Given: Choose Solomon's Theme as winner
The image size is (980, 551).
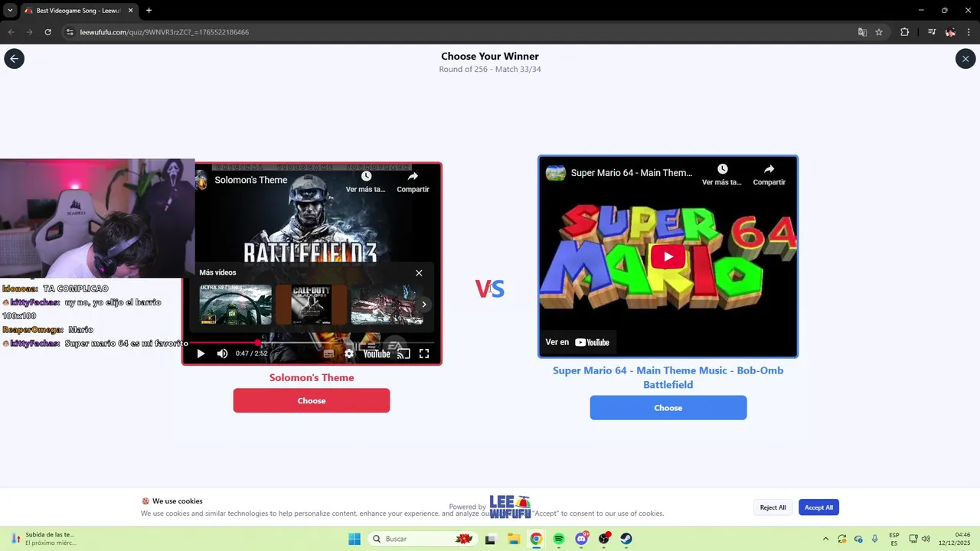Looking at the screenshot, I should click(312, 400).
